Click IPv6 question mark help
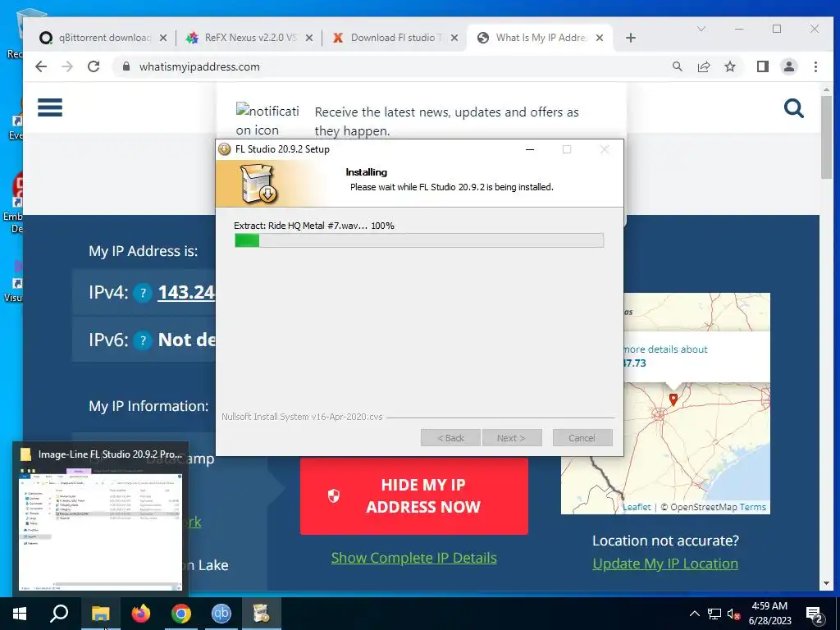840x630 pixels. [143, 340]
